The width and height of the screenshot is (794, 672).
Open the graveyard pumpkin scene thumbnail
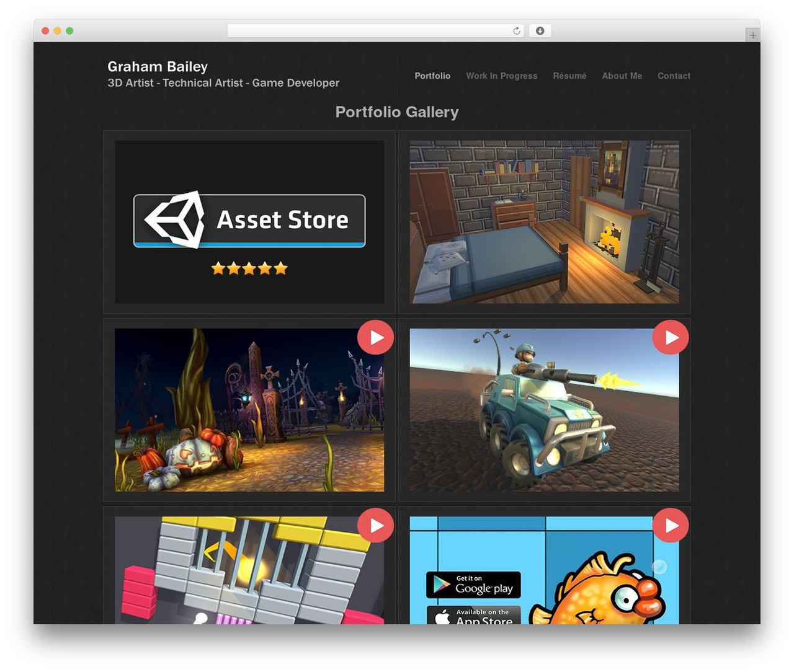tap(249, 410)
